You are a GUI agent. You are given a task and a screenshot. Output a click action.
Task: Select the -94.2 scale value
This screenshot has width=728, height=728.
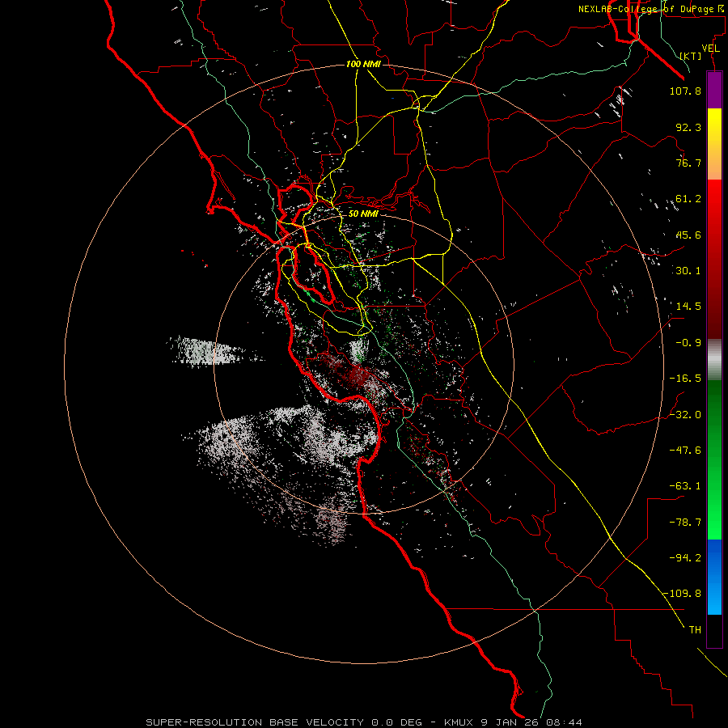(685, 557)
